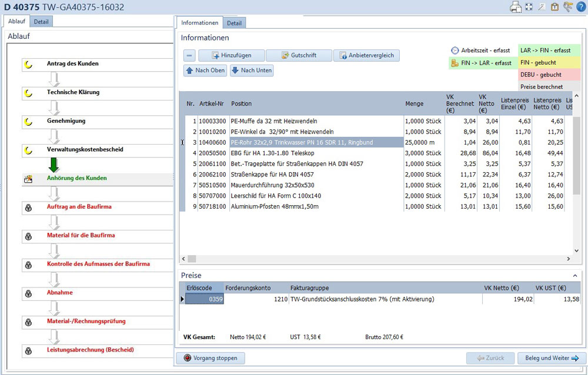Click the diagonal arrow icon in title bar

[x=542, y=6]
